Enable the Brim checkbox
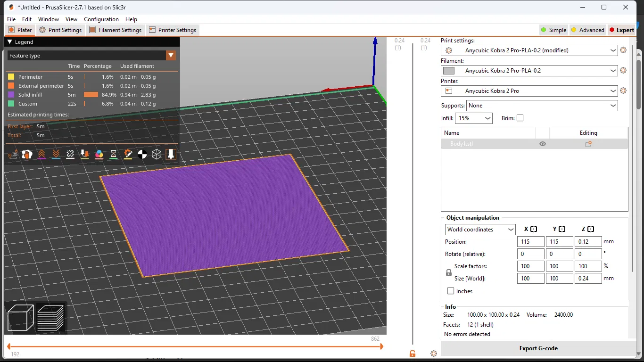This screenshot has height=362, width=644. tap(520, 118)
